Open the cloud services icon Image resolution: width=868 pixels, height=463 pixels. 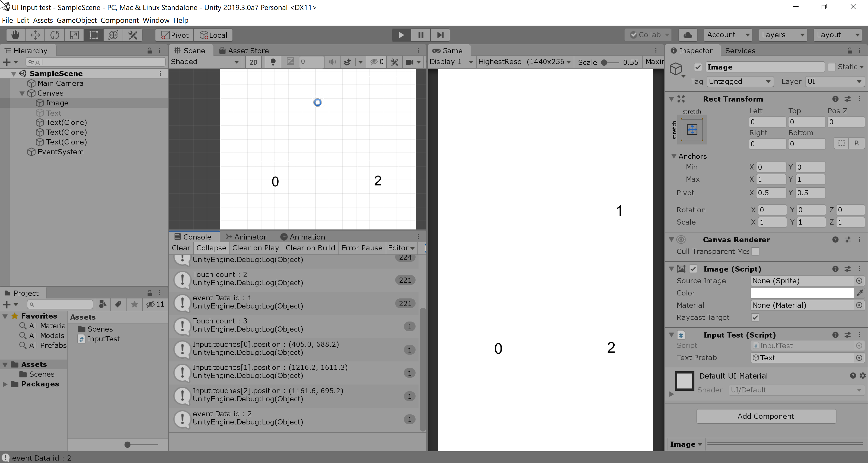pyautogui.click(x=688, y=35)
